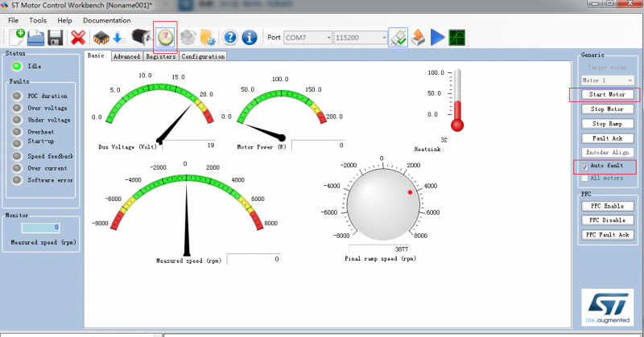Click the Stop Ramp button
This screenshot has height=337, width=644.
coord(607,124)
